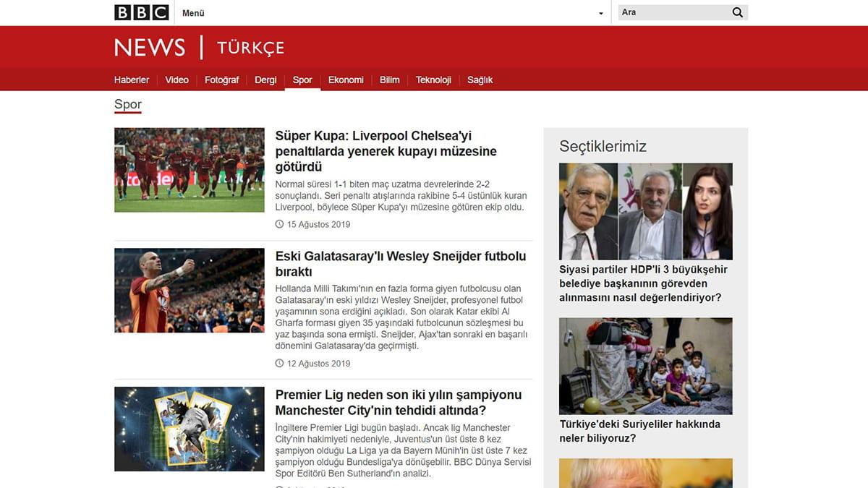Click inside the Ara search field
The width and height of the screenshot is (868, 488).
[673, 12]
